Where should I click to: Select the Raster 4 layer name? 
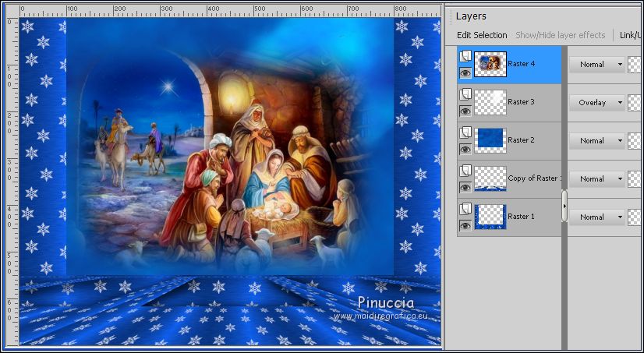tap(521, 64)
